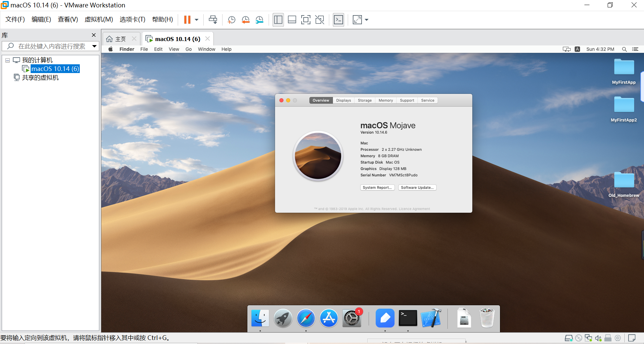644x344 pixels.
Task: Switch to the Support tab
Action: [x=407, y=100]
